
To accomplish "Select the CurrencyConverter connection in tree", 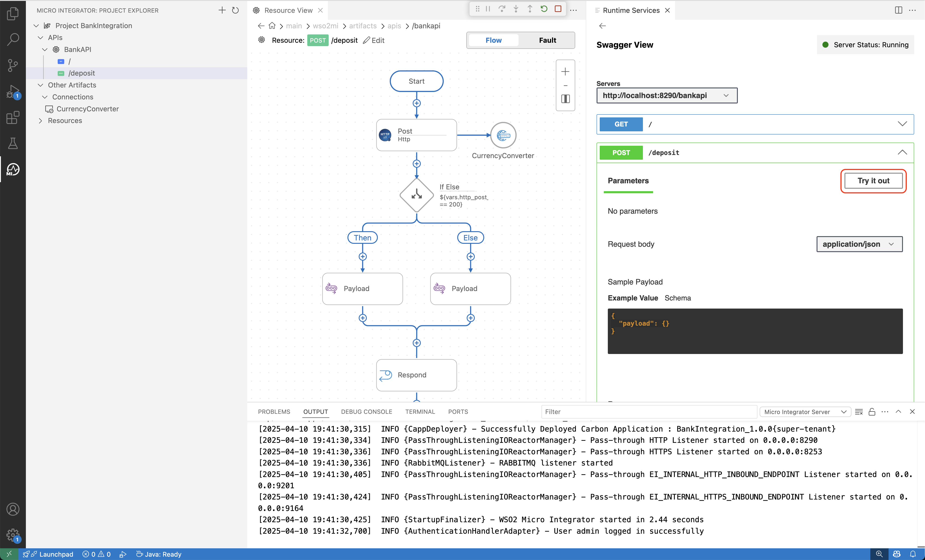I will pyautogui.click(x=137, y=109).
